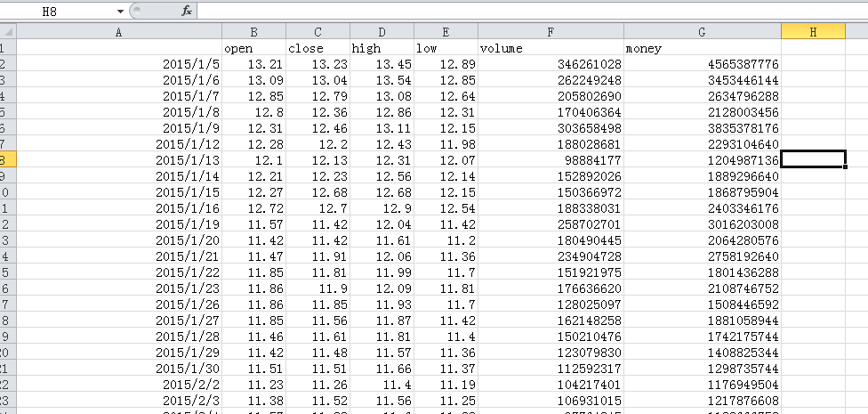Select date cell 2015/1/5

119,64
